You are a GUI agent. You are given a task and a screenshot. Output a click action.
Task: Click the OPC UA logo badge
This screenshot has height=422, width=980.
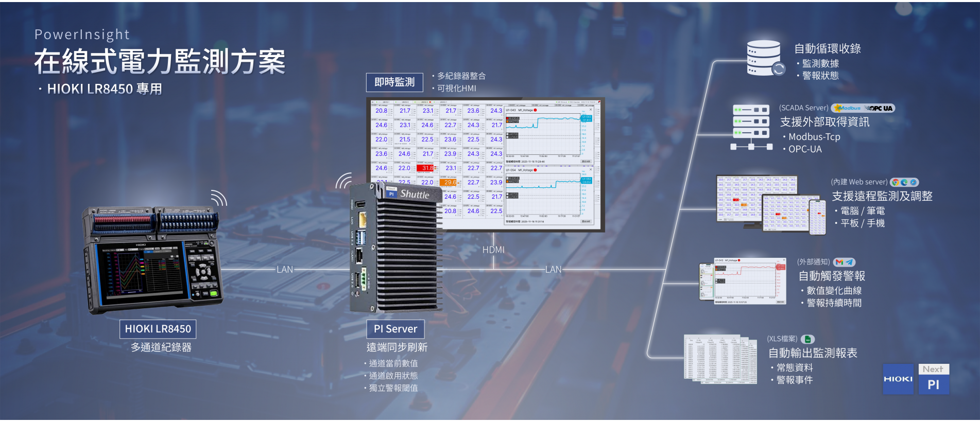pos(880,108)
